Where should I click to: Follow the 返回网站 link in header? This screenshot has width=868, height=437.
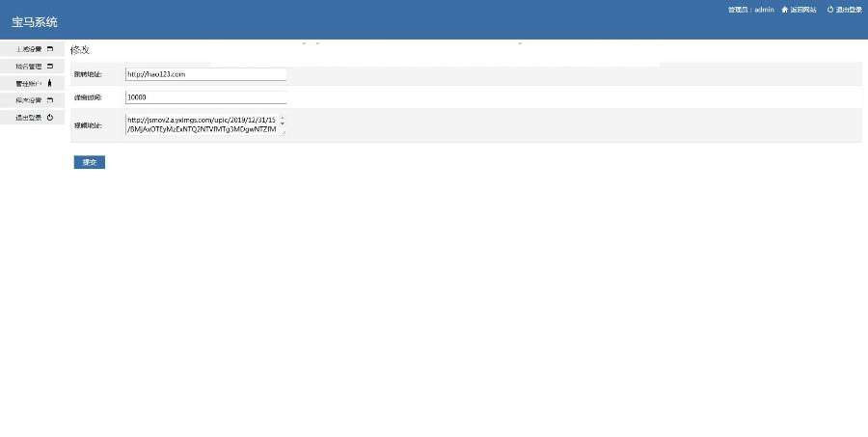(x=802, y=10)
